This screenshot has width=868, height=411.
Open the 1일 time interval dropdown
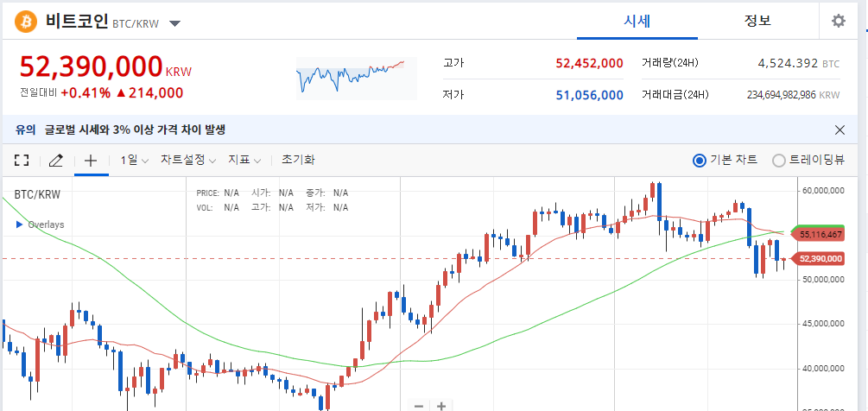tap(134, 160)
